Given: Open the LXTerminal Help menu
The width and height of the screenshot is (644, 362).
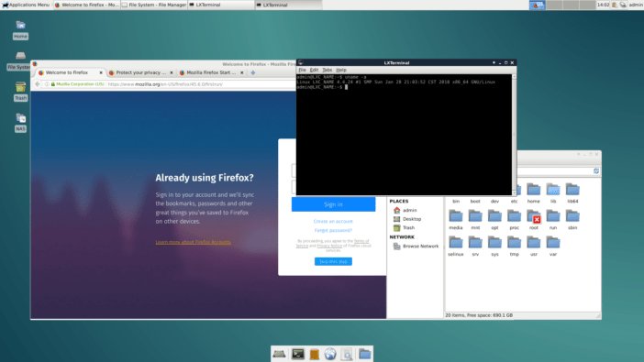Looking at the screenshot, I should 341,71.
